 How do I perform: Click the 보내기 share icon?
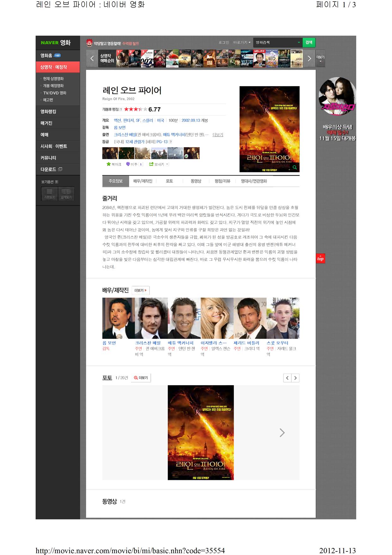pyautogui.click(x=151, y=164)
